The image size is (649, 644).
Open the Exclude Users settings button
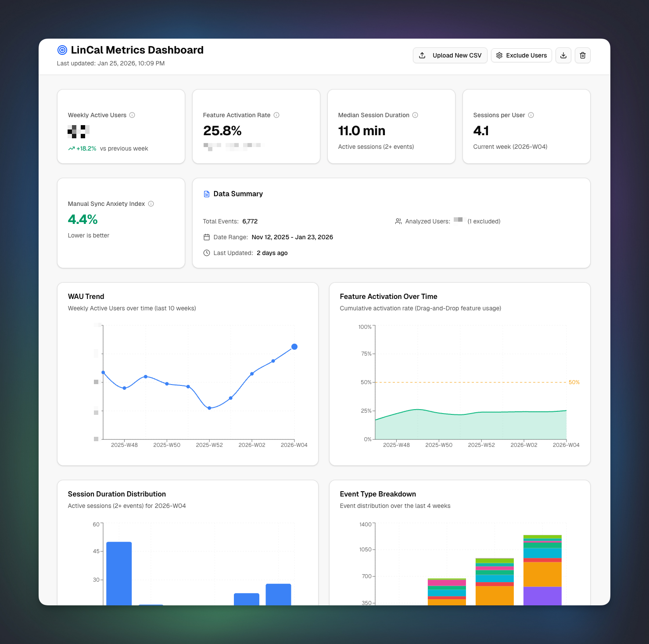pos(521,55)
